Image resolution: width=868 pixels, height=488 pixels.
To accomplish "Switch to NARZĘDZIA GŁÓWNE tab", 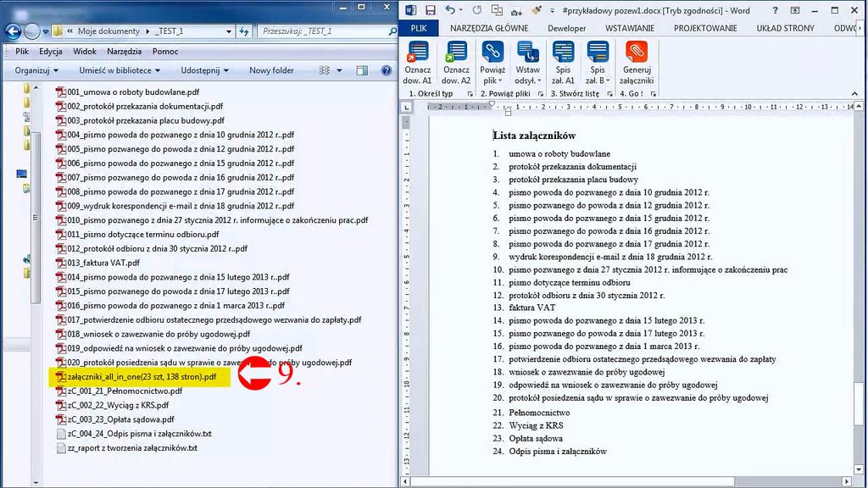I will point(489,28).
